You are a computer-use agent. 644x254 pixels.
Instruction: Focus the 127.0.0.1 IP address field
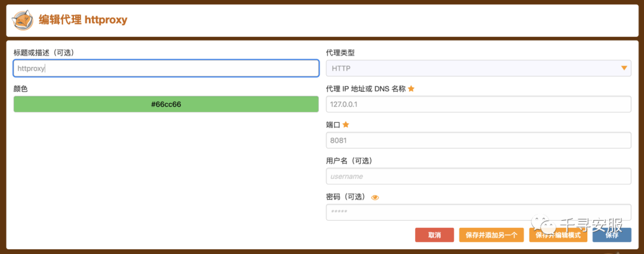[x=478, y=104]
